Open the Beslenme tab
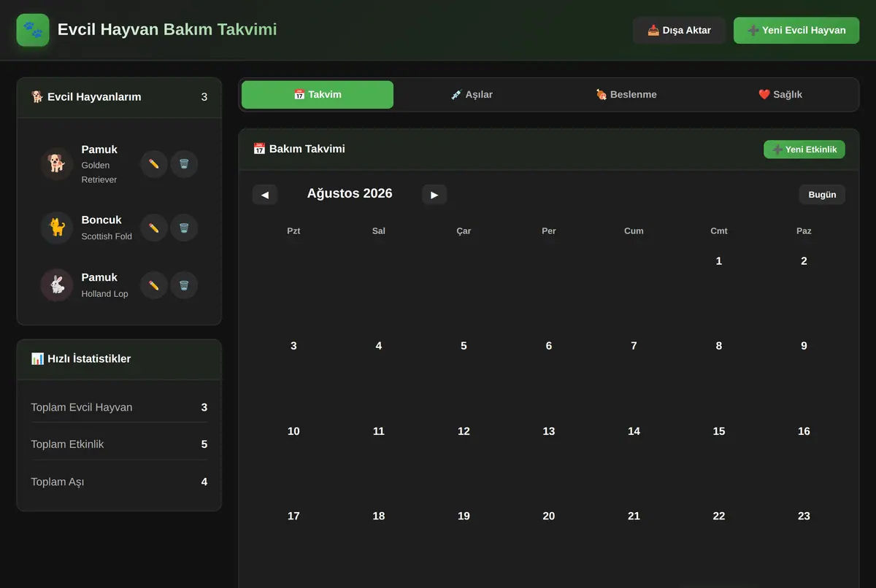 pyautogui.click(x=626, y=95)
